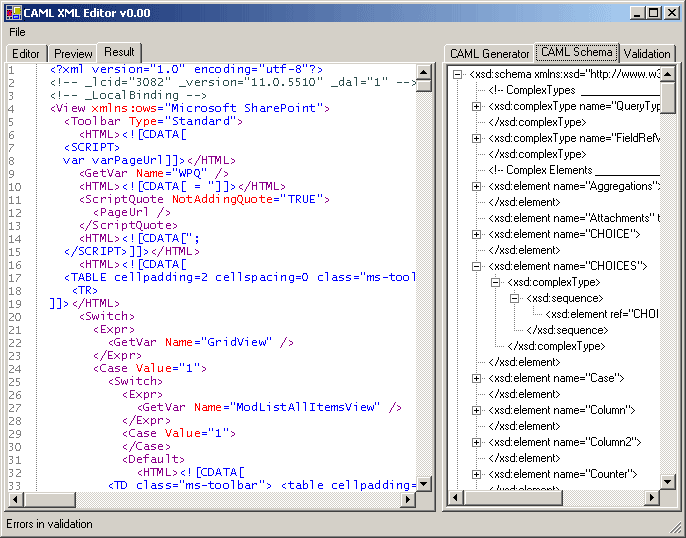The width and height of the screenshot is (686, 538).
Task: Open the CAML Generator tab
Action: 489,54
